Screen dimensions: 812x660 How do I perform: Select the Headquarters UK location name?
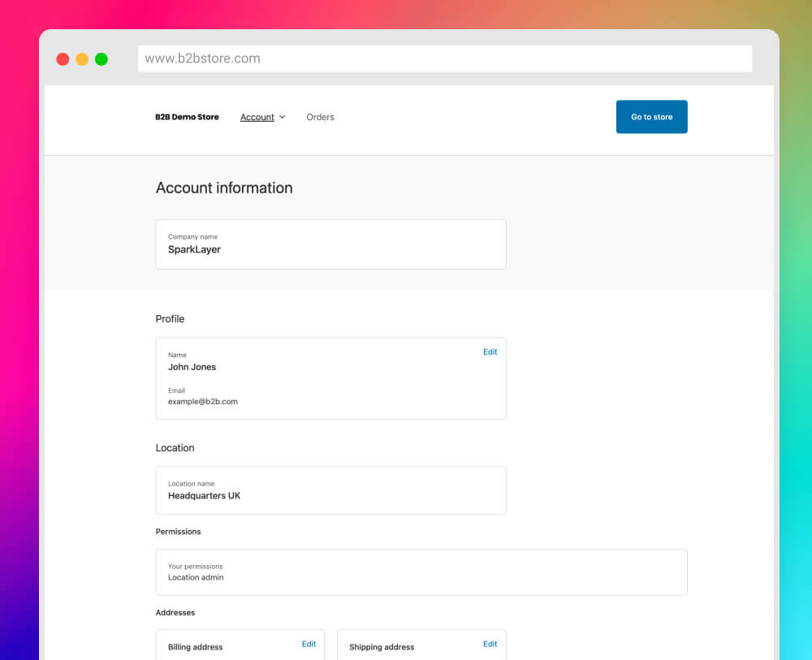[204, 496]
